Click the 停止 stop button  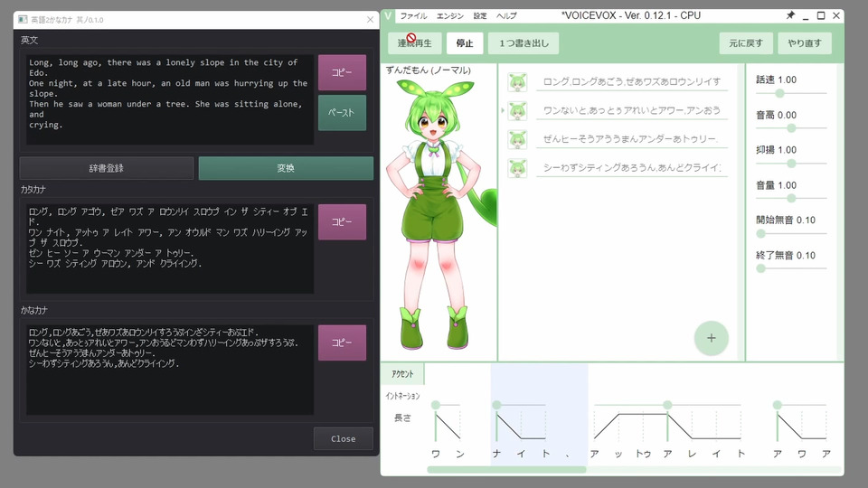point(465,43)
